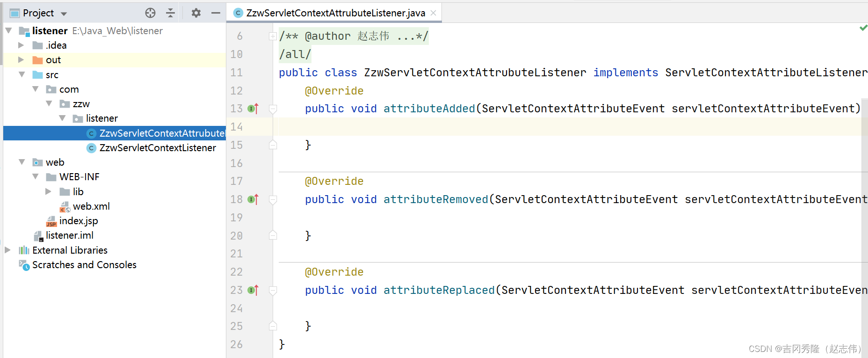This screenshot has width=868, height=358.
Task: Collapse the zzw package arrow
Action: [x=49, y=103]
